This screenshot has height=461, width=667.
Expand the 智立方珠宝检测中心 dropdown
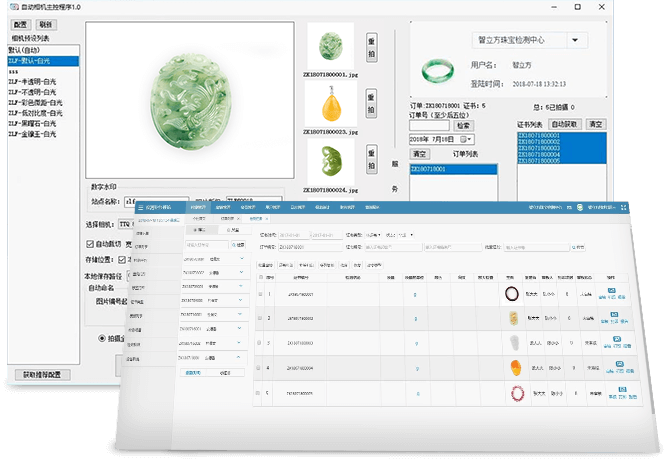577,41
